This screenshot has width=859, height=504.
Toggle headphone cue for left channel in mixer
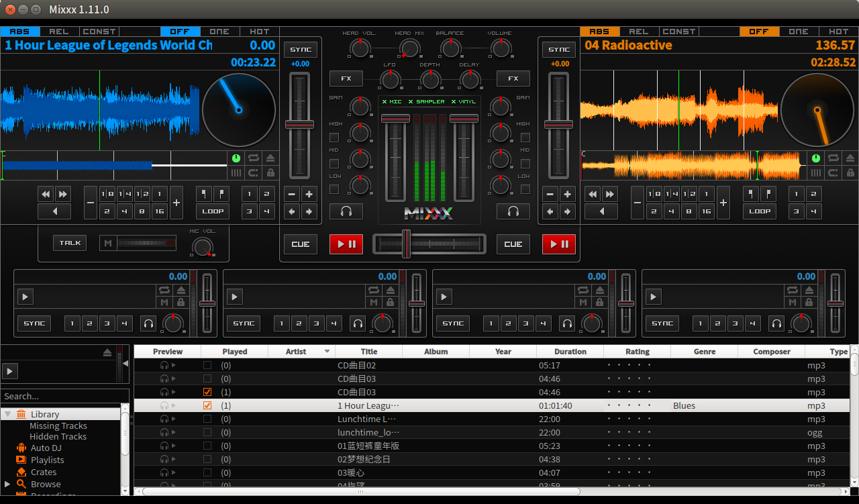(x=346, y=211)
